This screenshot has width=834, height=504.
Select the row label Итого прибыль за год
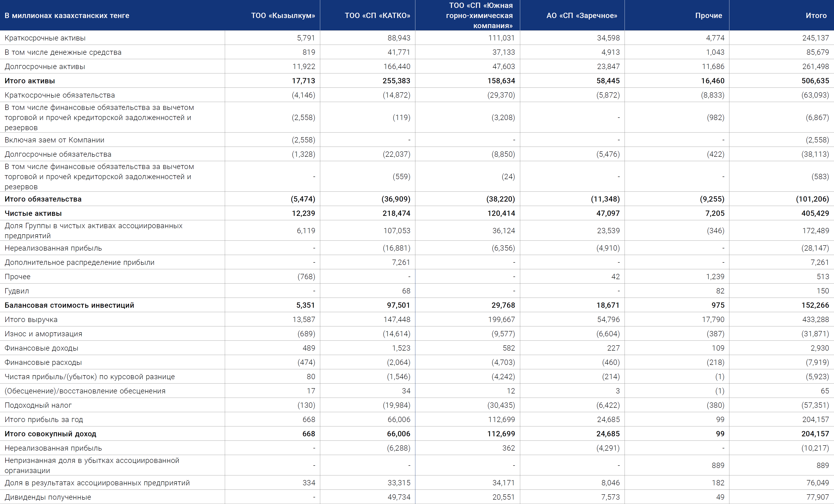44,419
